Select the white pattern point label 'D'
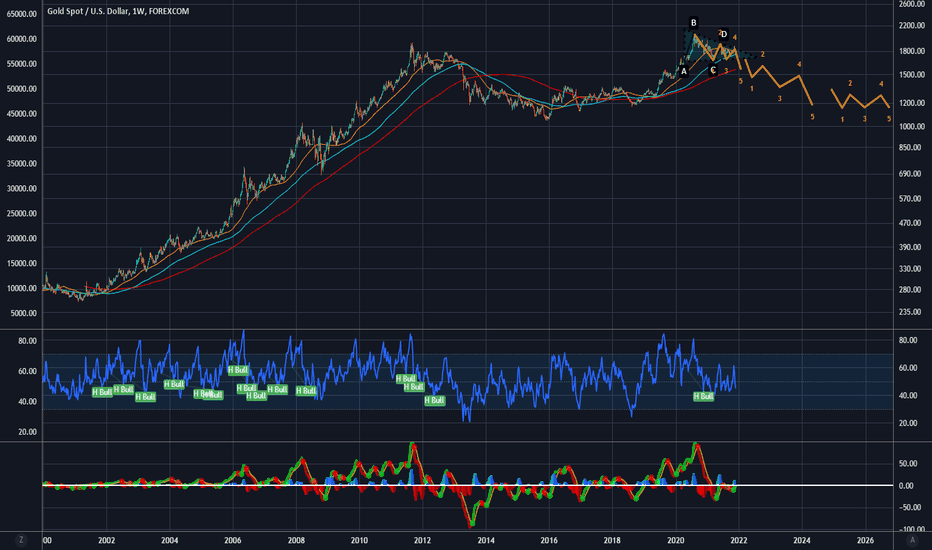Screen dimensions: 932x550 [724, 34]
